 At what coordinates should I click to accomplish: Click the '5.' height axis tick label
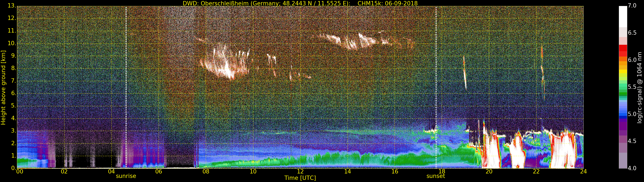click(x=14, y=106)
